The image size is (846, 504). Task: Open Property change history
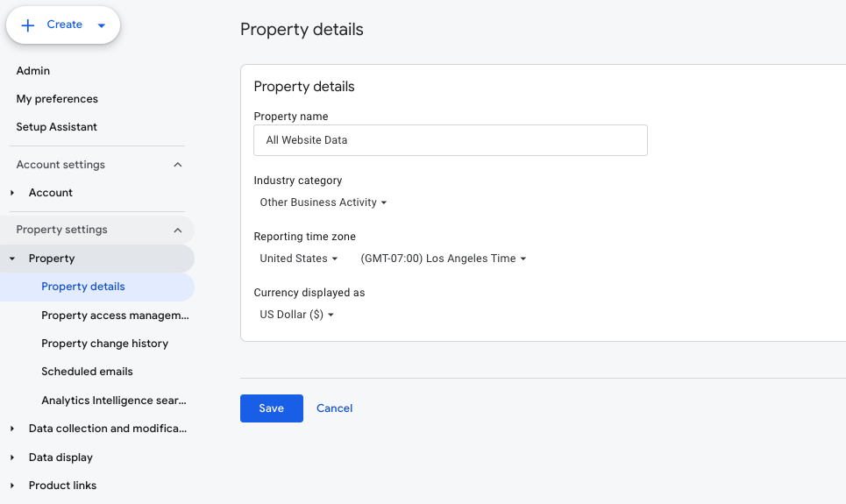[104, 344]
